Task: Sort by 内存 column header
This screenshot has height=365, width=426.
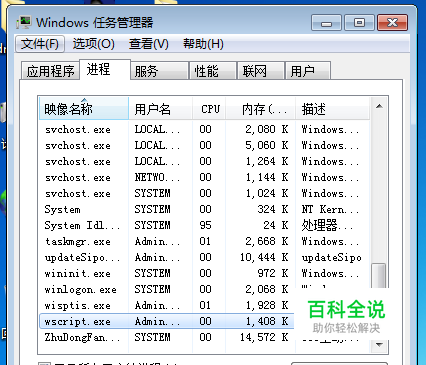Action: coord(261,108)
